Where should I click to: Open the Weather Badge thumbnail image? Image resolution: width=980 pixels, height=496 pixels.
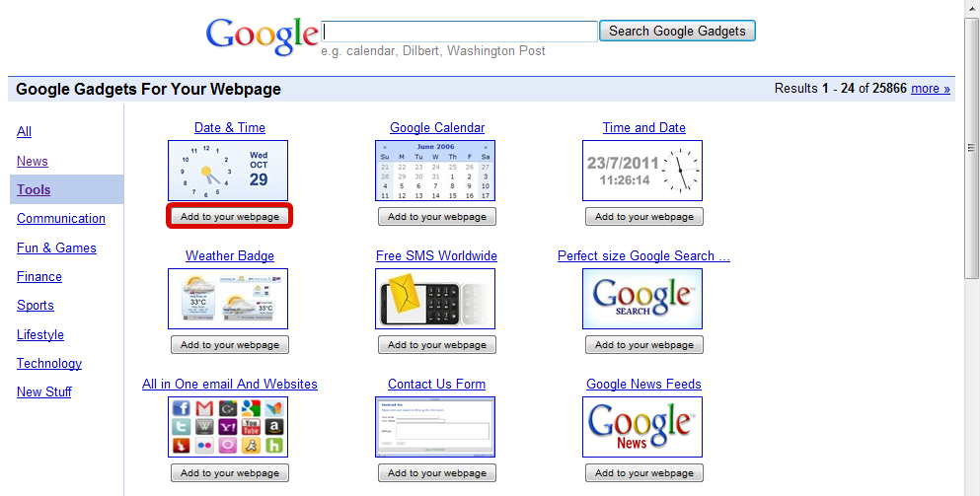tap(228, 299)
